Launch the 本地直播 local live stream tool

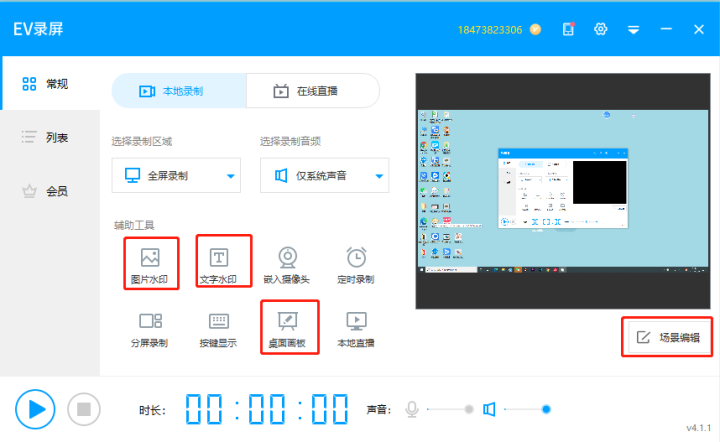(356, 330)
